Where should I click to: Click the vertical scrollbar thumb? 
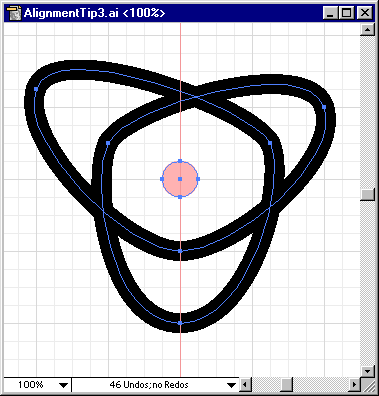[x=367, y=194]
